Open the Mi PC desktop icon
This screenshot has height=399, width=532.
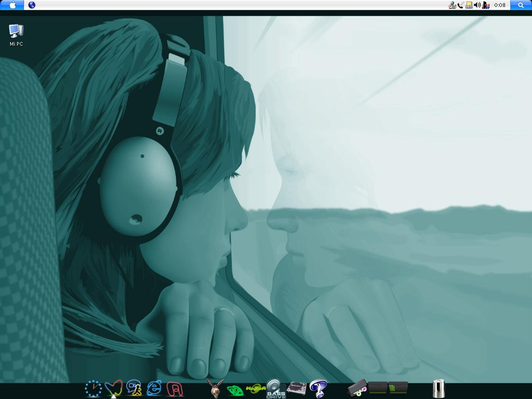(x=16, y=35)
